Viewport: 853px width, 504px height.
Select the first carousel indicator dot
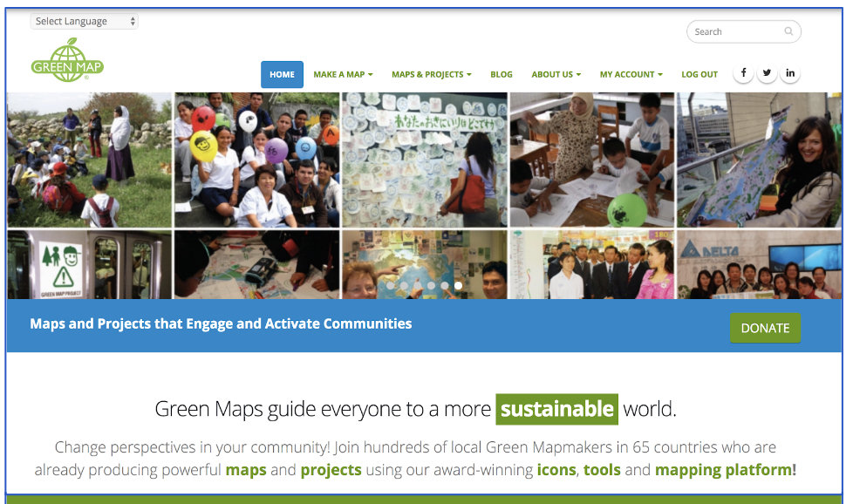click(390, 285)
